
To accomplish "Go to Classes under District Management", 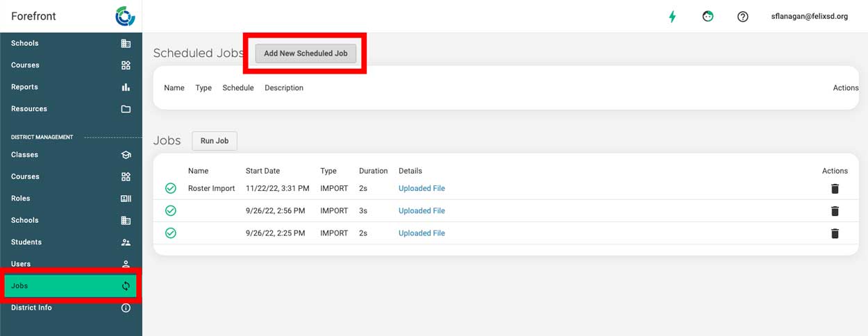I will pos(71,155).
